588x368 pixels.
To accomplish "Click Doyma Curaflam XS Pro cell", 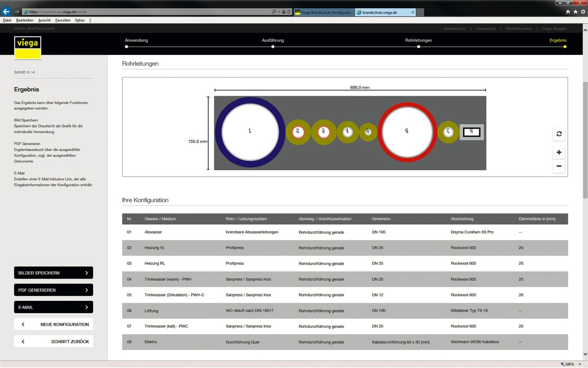I will pos(472,232).
